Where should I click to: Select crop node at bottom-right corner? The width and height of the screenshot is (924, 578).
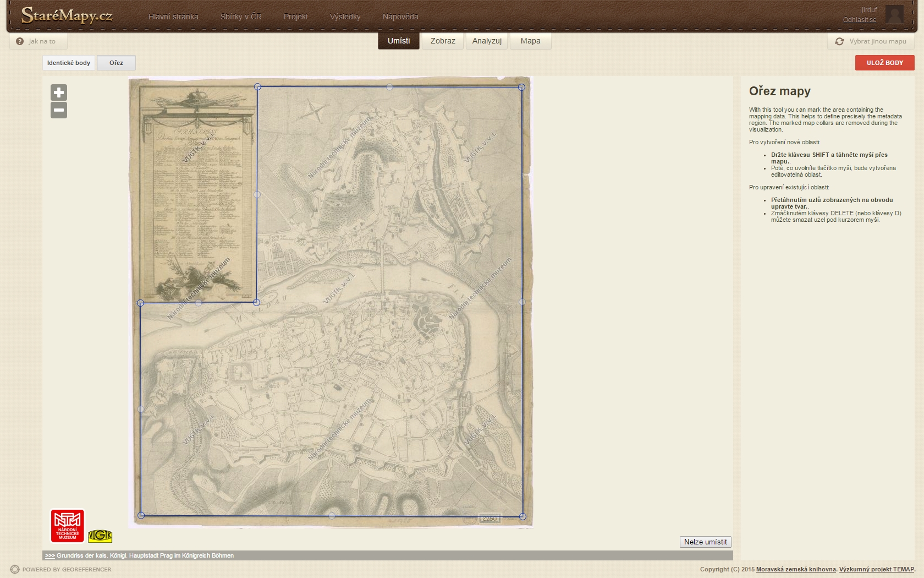coord(522,516)
